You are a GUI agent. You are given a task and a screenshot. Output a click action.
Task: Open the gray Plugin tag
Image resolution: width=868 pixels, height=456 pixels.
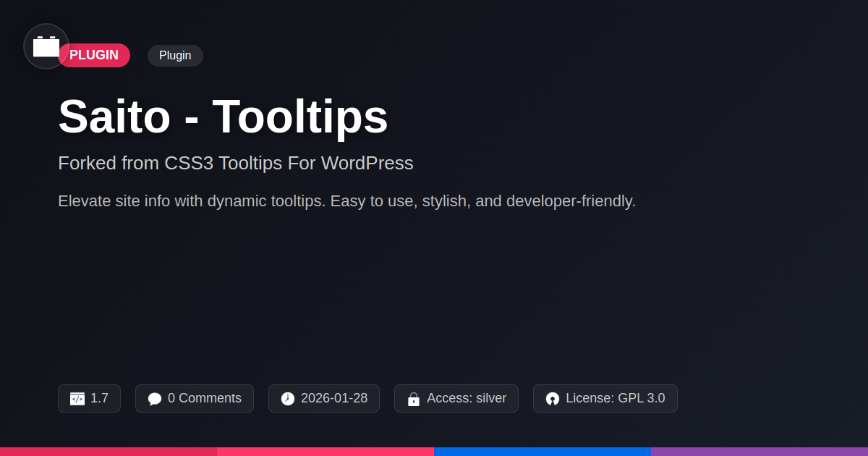pyautogui.click(x=175, y=56)
